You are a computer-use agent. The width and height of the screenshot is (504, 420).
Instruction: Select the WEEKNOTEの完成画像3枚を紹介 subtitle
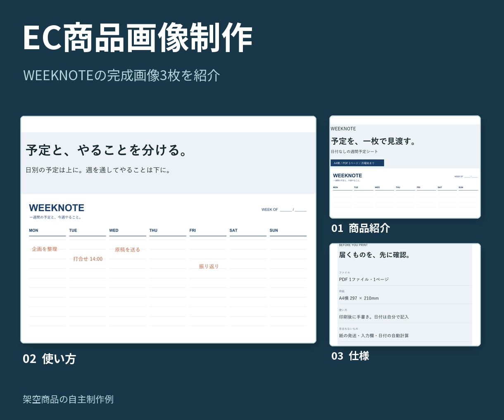point(121,75)
